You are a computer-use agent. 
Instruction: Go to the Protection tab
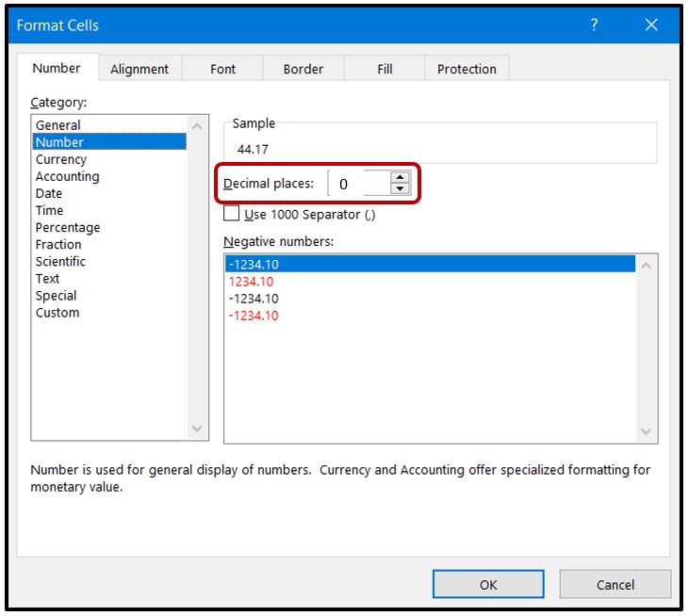(x=467, y=69)
